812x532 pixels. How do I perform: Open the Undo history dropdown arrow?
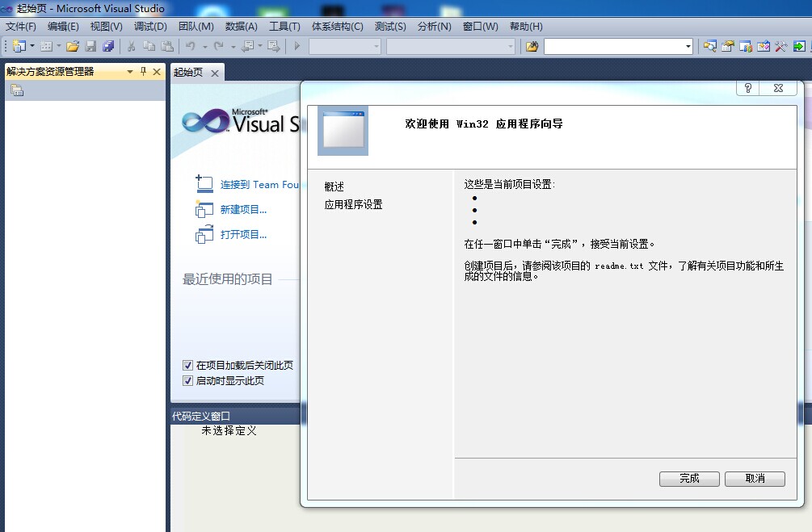[205, 47]
